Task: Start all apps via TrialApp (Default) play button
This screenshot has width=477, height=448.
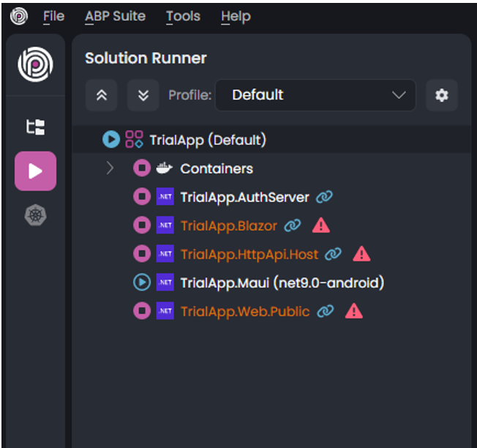Action: tap(111, 139)
